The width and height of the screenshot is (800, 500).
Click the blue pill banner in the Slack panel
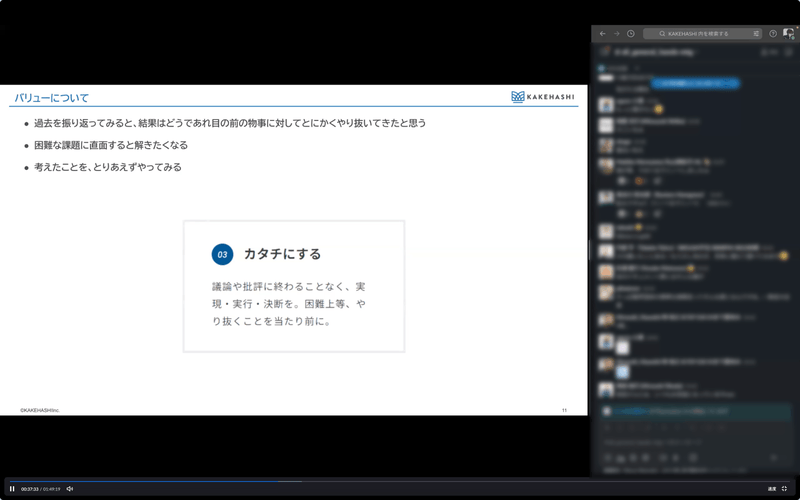[695, 83]
